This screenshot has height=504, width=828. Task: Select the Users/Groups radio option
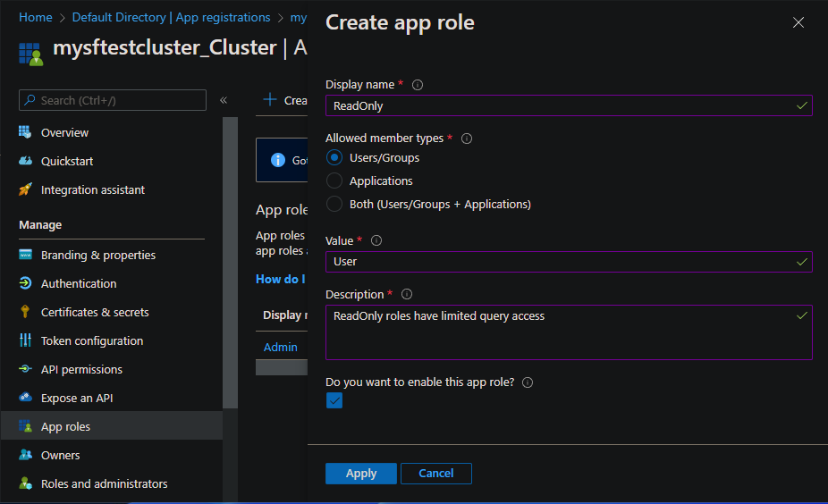pos(334,158)
